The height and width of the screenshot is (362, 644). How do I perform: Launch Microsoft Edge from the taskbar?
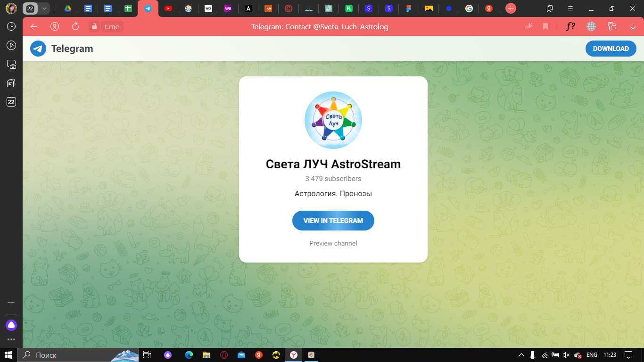189,355
